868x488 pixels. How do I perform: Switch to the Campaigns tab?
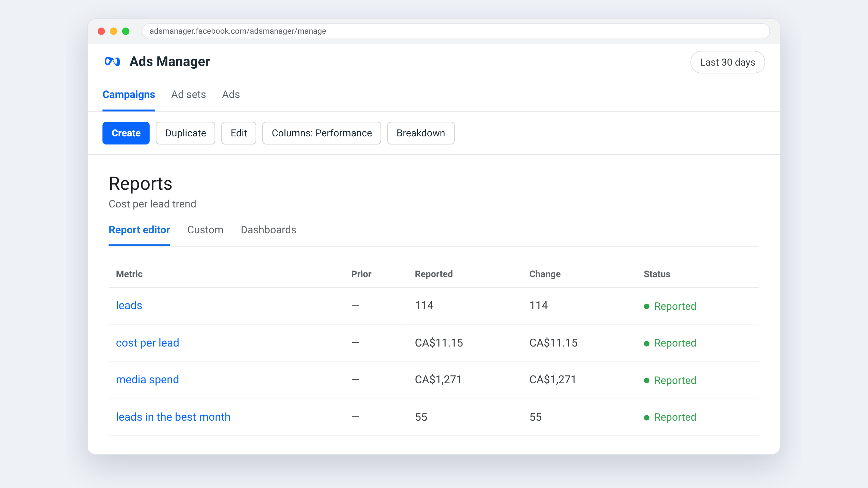tap(129, 95)
